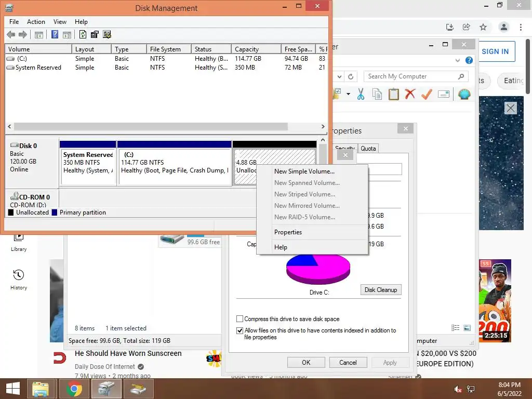Open the File menu in Disk Management
The height and width of the screenshot is (399, 532).
[14, 22]
